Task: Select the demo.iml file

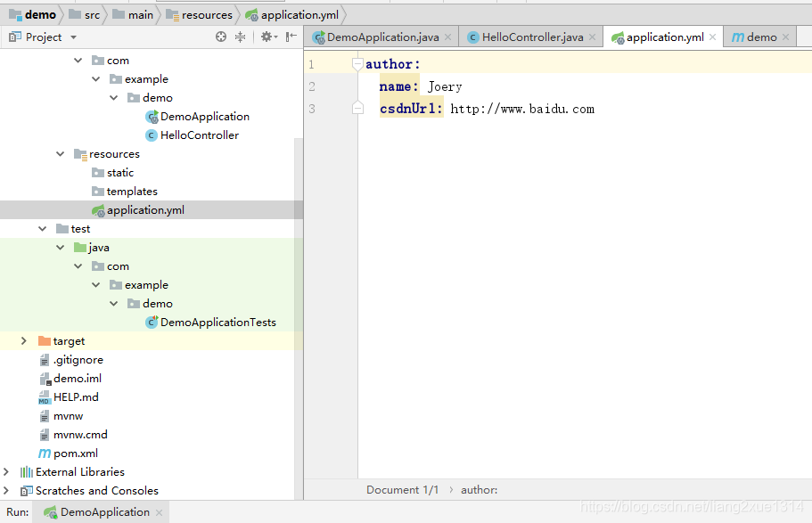Action: pyautogui.click(x=78, y=379)
